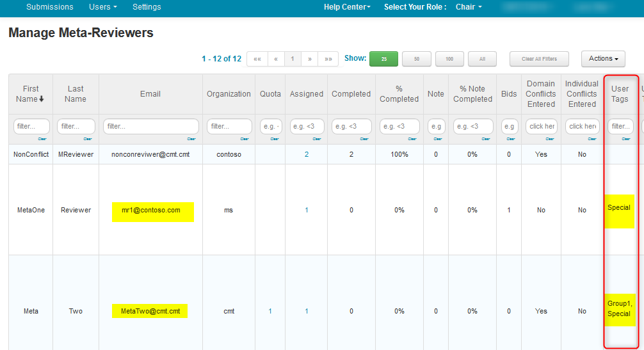
Task: Sort by Individual Conflicts Entered header
Action: pyautogui.click(x=582, y=94)
